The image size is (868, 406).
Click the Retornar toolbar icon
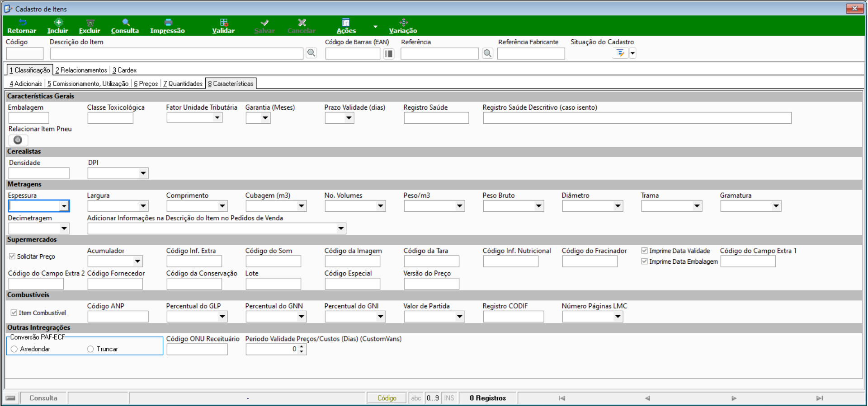point(22,22)
